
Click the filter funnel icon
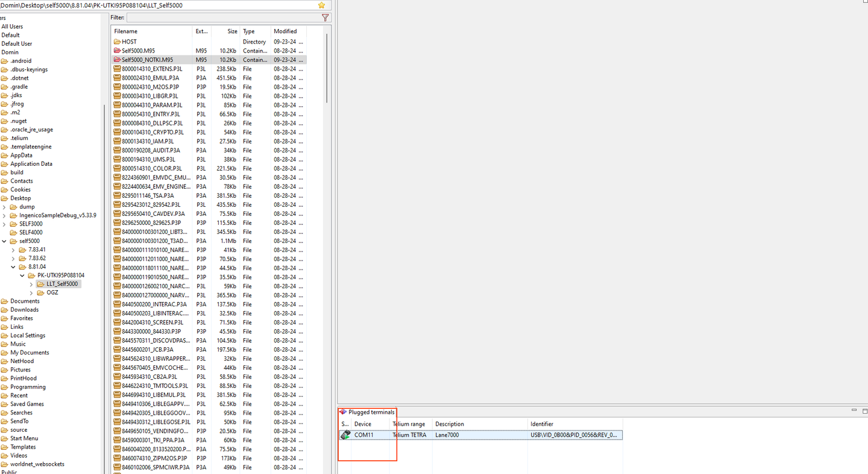tap(325, 17)
